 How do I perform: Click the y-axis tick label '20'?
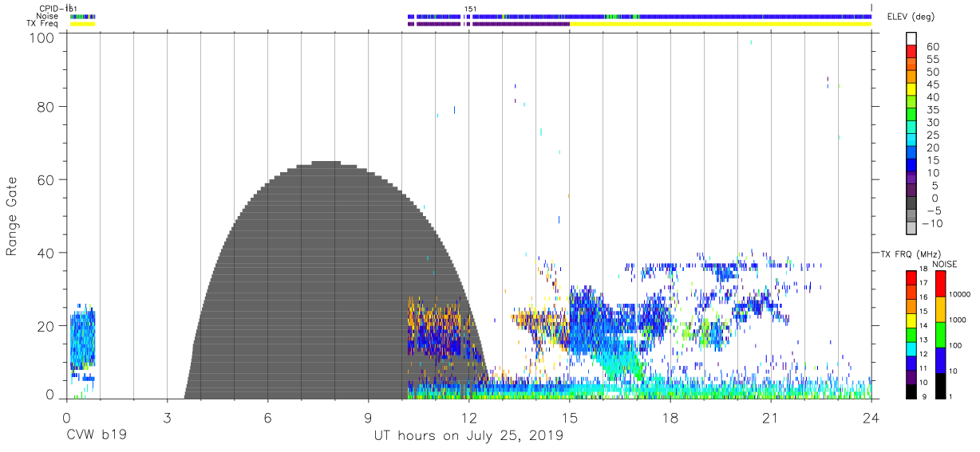coord(47,326)
